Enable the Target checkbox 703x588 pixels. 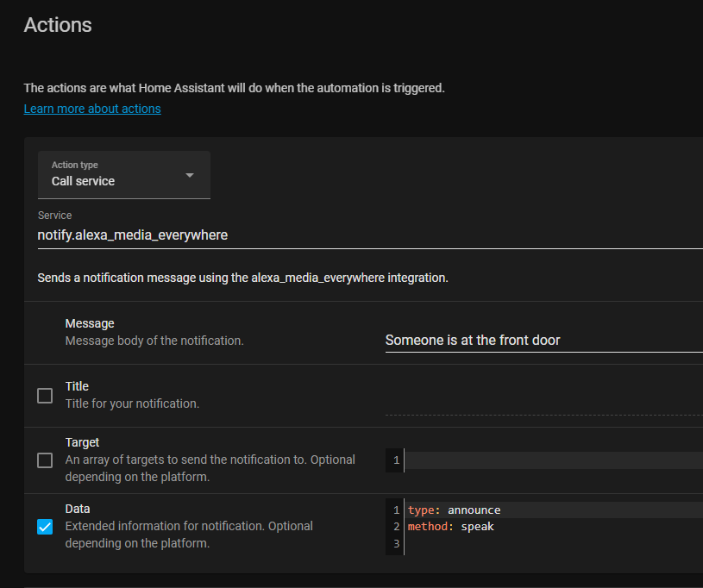(45, 460)
